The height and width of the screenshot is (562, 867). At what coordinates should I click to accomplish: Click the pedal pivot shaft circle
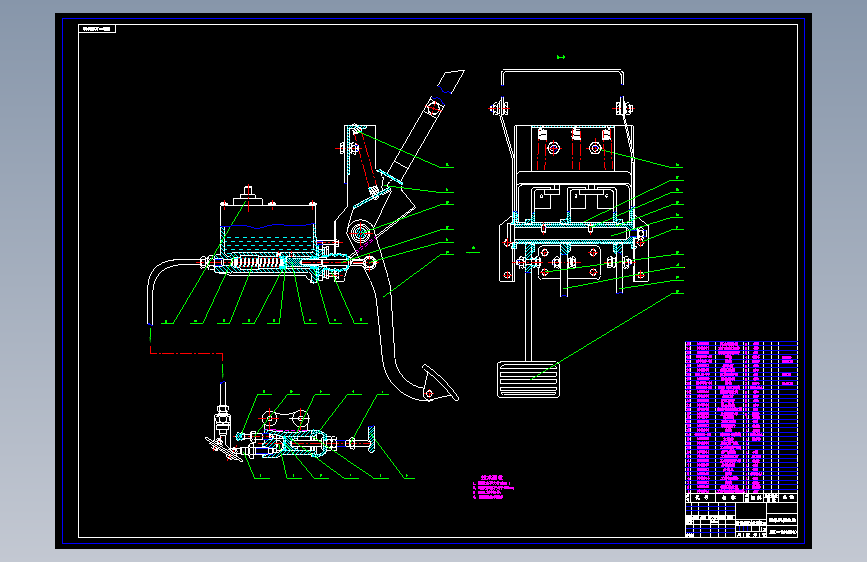point(361,233)
